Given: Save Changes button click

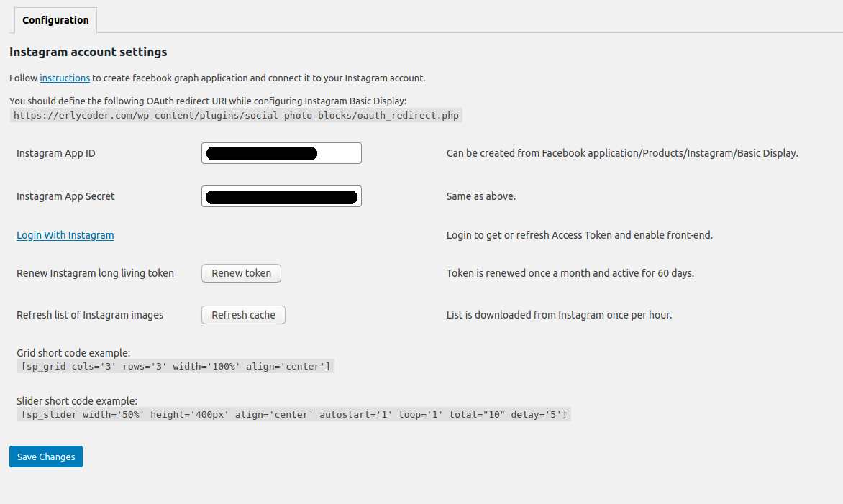Looking at the screenshot, I should (46, 457).
